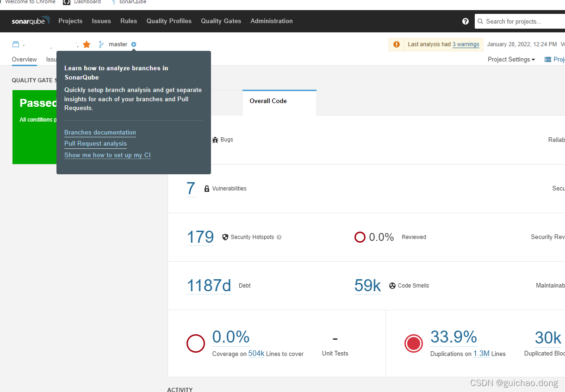Click the master branch name

tap(118, 44)
